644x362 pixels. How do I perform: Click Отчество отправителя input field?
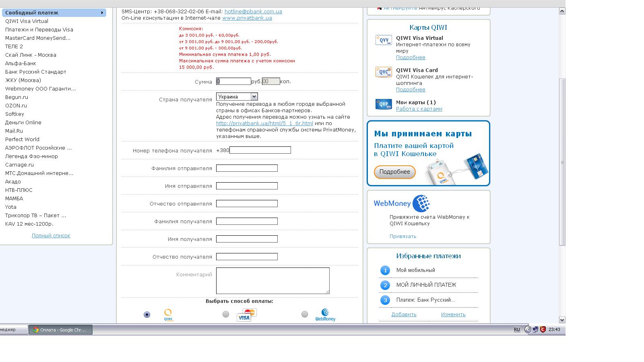click(247, 204)
